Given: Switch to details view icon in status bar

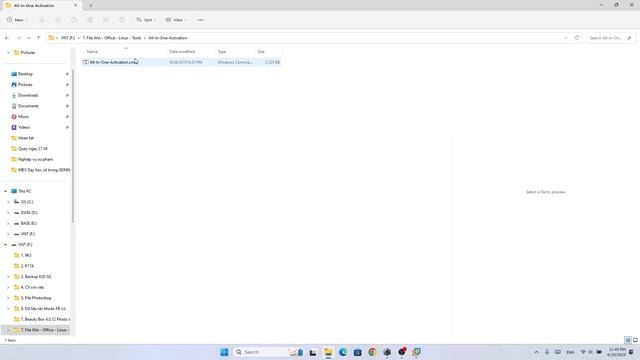Looking at the screenshot, I should [628, 340].
